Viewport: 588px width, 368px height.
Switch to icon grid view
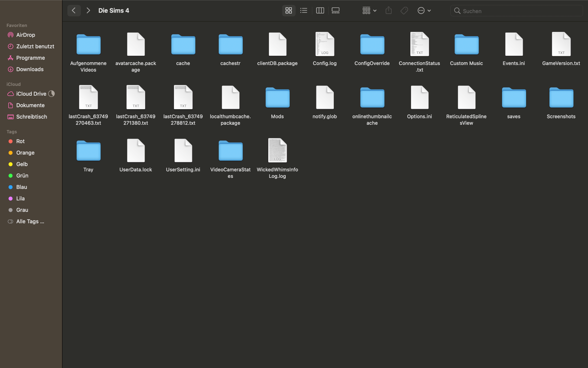point(288,11)
